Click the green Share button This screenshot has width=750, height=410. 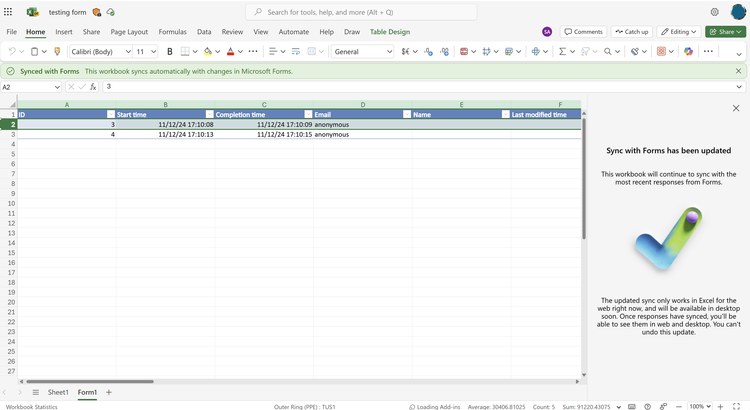point(726,32)
